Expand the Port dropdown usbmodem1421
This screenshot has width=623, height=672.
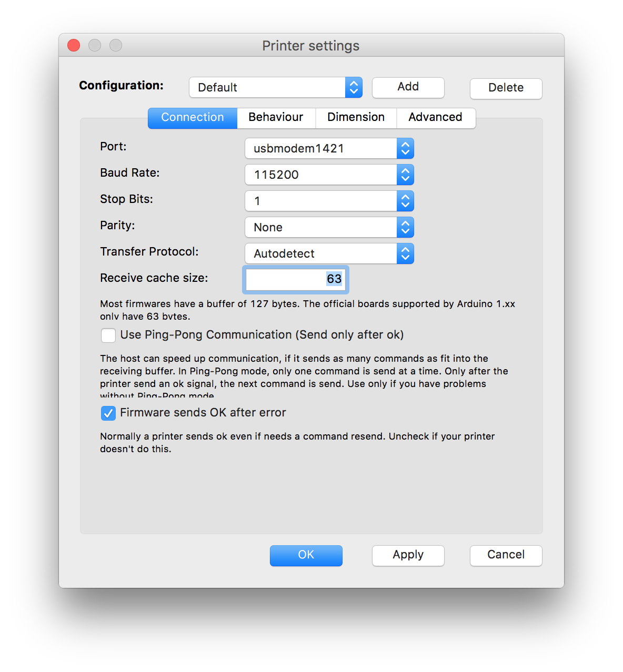pyautogui.click(x=329, y=148)
